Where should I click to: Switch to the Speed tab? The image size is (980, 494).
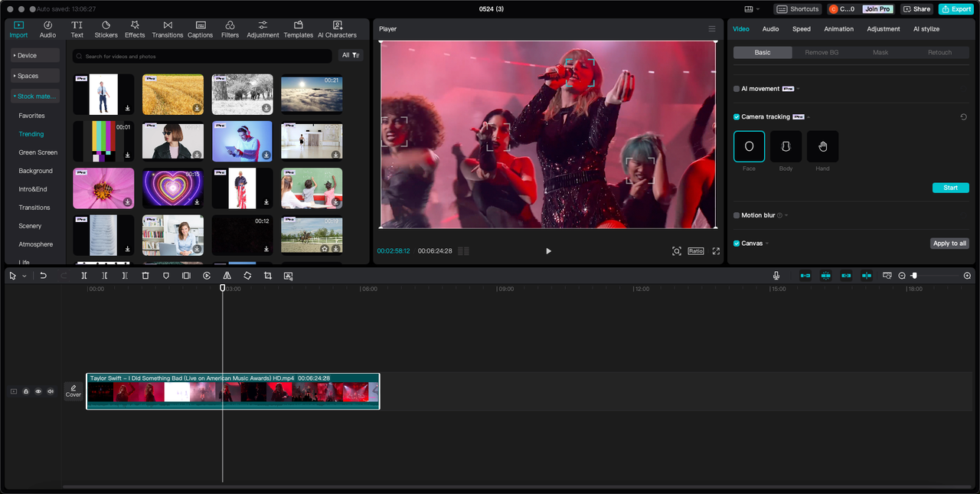802,29
